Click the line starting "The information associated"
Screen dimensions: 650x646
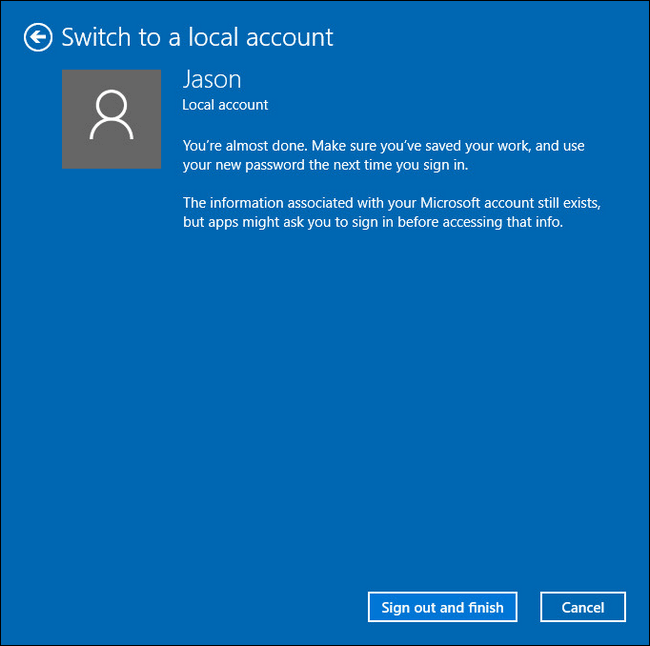391,203
